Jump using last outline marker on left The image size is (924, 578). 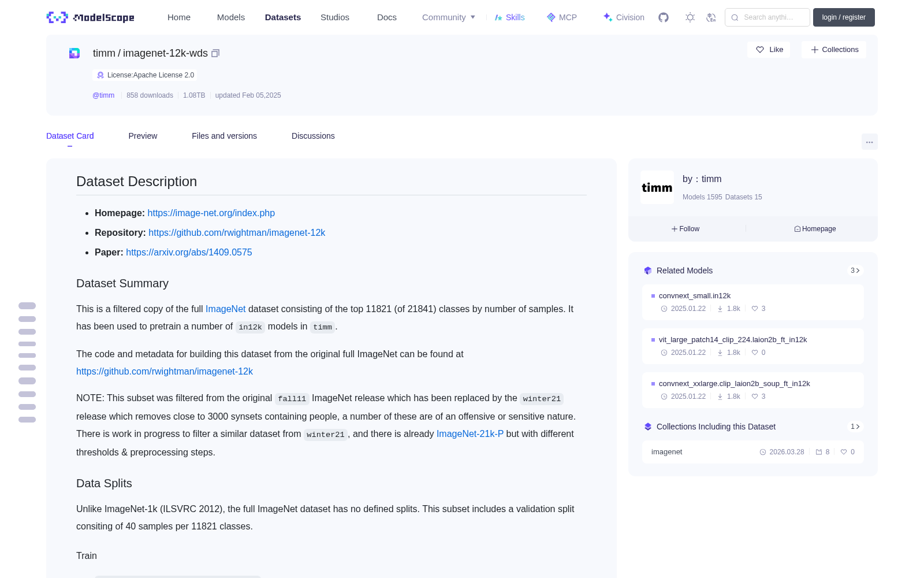[x=27, y=420]
